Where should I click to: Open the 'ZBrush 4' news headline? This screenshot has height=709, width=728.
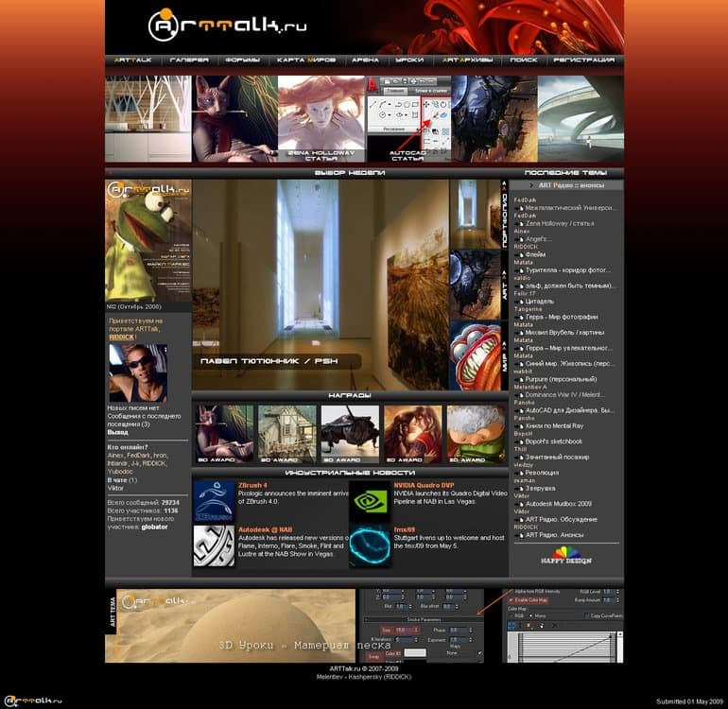252,485
